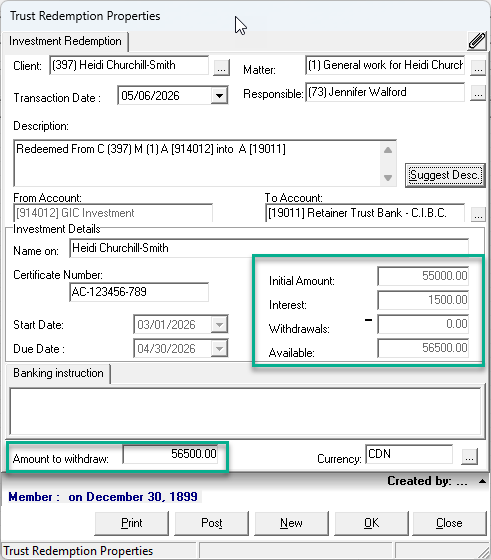491x560 pixels.
Task: Open the paperclip attachments icon
Action: 477,41
